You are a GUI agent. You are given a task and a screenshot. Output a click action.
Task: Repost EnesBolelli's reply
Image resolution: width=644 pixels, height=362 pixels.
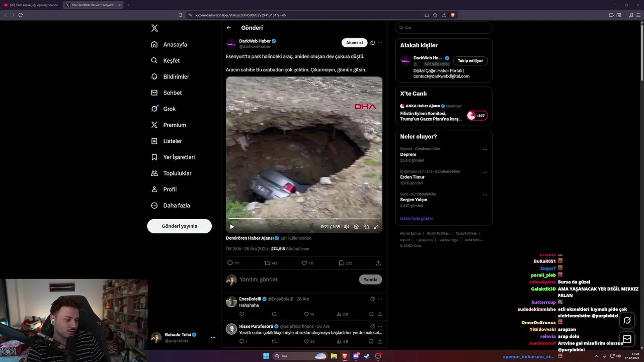coord(274,314)
